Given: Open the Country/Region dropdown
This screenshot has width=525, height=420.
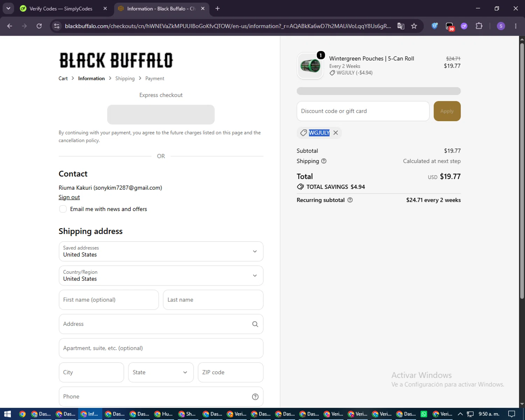Looking at the screenshot, I should [161, 275].
